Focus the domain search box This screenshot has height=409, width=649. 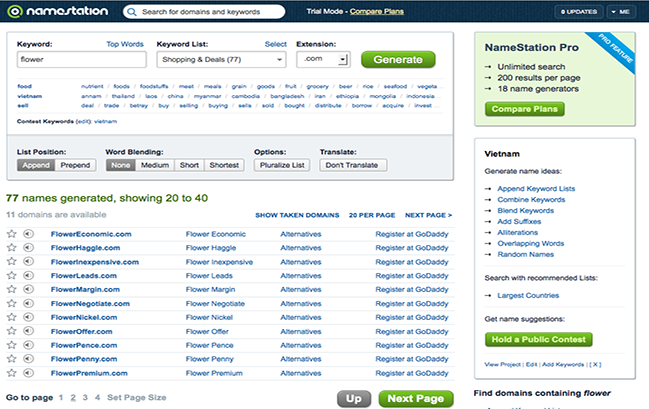[x=204, y=12]
